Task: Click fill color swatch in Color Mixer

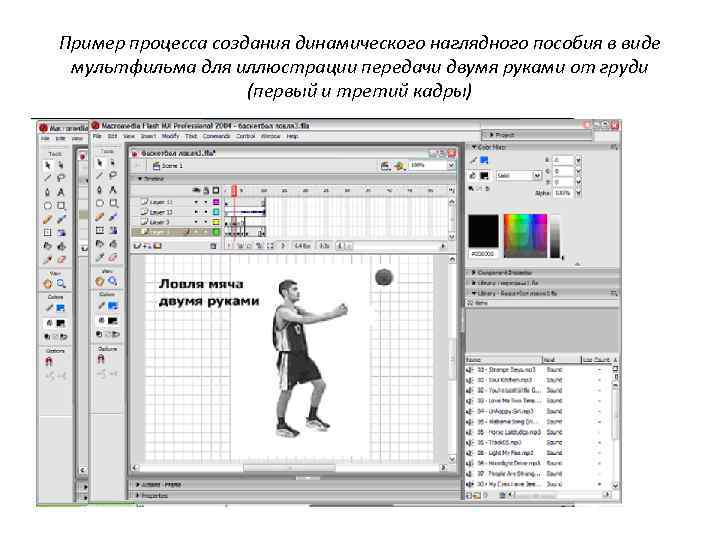Action: tap(484, 176)
